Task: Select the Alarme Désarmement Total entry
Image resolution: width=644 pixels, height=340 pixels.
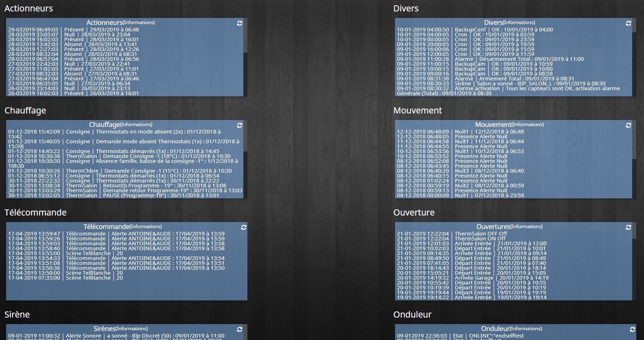Action: tap(490, 59)
